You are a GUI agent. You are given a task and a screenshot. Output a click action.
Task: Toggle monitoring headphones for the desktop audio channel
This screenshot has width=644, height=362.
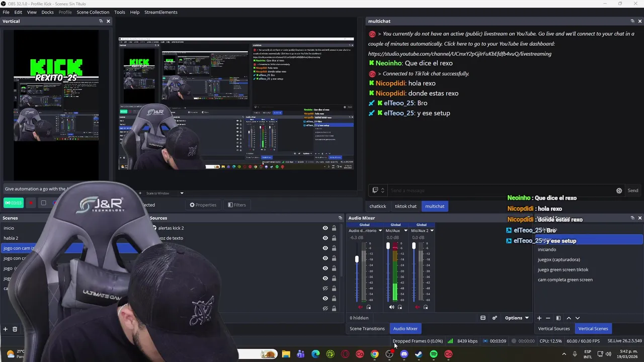pyautogui.click(x=369, y=307)
